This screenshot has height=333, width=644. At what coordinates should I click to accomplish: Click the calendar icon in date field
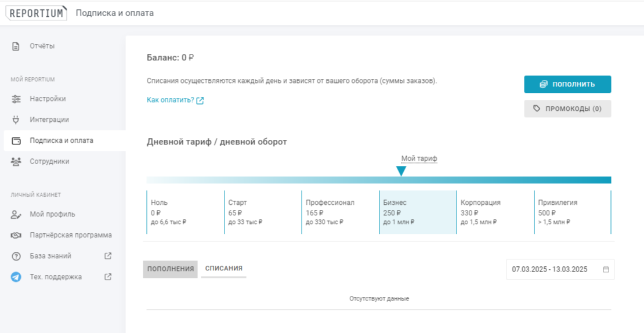(x=606, y=270)
